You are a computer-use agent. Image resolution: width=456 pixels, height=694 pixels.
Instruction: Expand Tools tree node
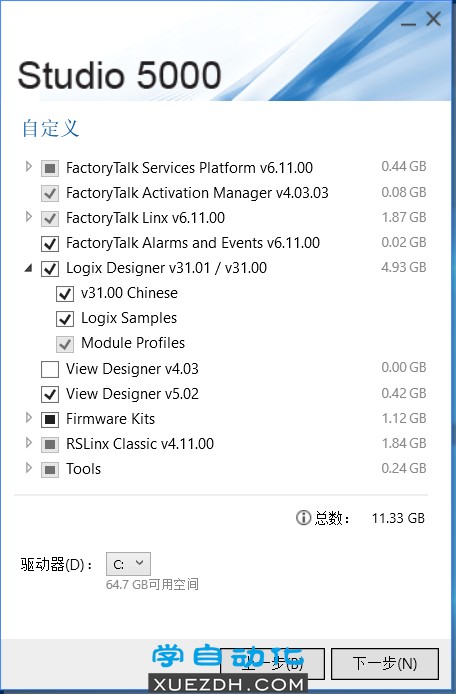point(29,468)
